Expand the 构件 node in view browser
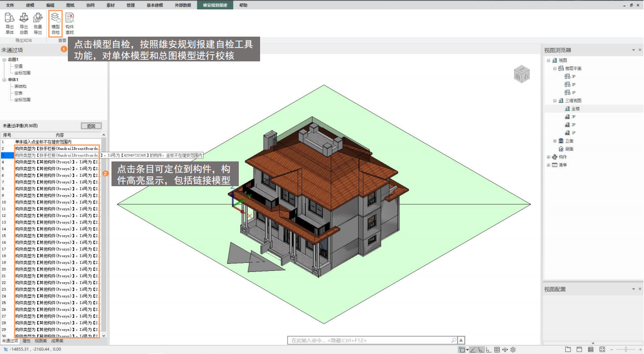644x354 pixels. (x=548, y=157)
